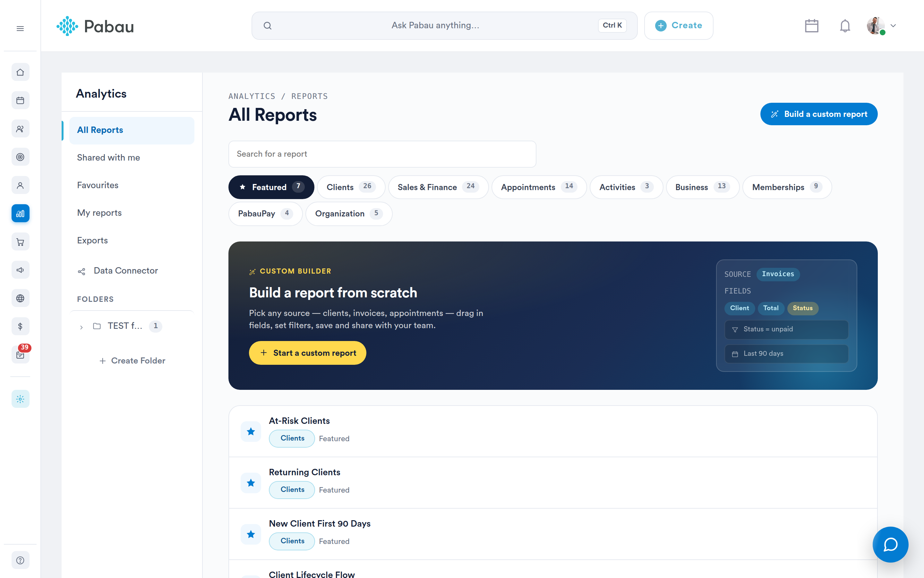
Task: Click Build a custom report button
Action: [x=819, y=114]
